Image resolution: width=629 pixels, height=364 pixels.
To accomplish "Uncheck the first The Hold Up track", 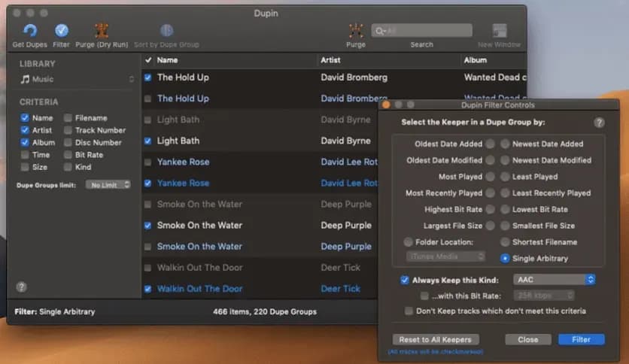I will (148, 77).
